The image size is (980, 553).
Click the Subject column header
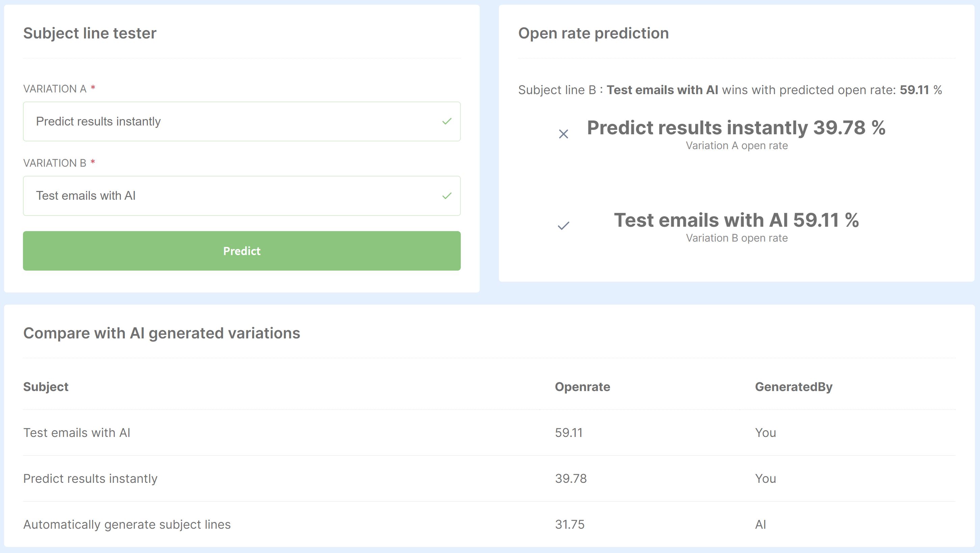pos(46,387)
